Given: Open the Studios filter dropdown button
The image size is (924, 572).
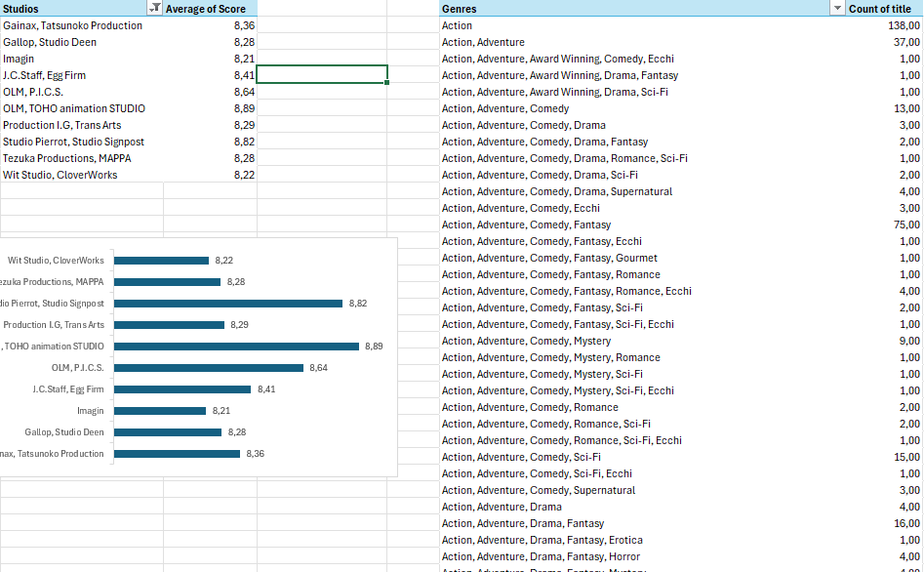Looking at the screenshot, I should (154, 9).
